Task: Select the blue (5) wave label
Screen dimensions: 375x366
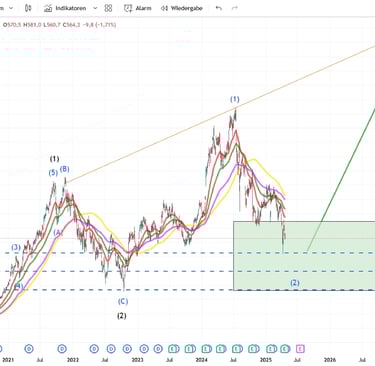Action: pyautogui.click(x=53, y=173)
